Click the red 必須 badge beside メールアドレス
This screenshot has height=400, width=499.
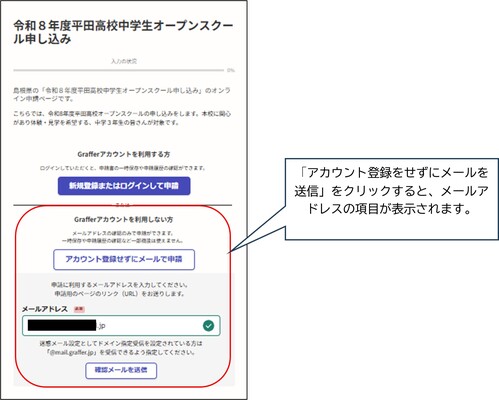79,309
